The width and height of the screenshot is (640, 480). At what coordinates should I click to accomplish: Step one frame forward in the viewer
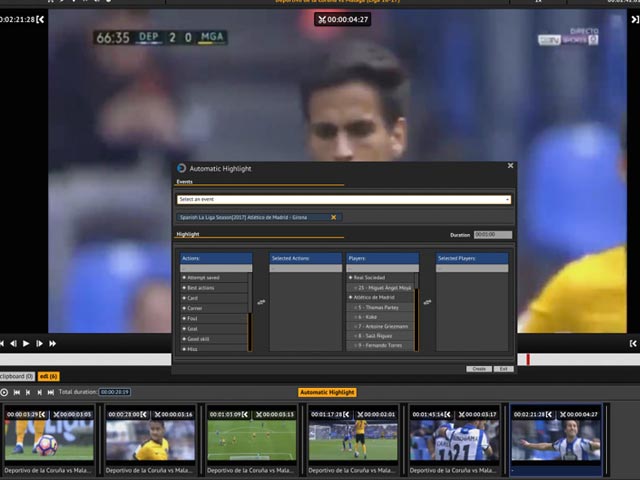(x=39, y=344)
